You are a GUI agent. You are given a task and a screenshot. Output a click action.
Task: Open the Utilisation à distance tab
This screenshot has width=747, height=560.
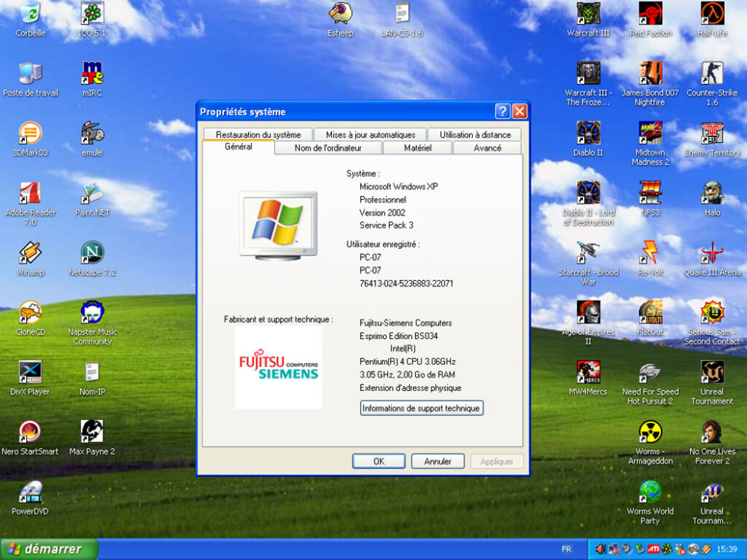click(475, 135)
